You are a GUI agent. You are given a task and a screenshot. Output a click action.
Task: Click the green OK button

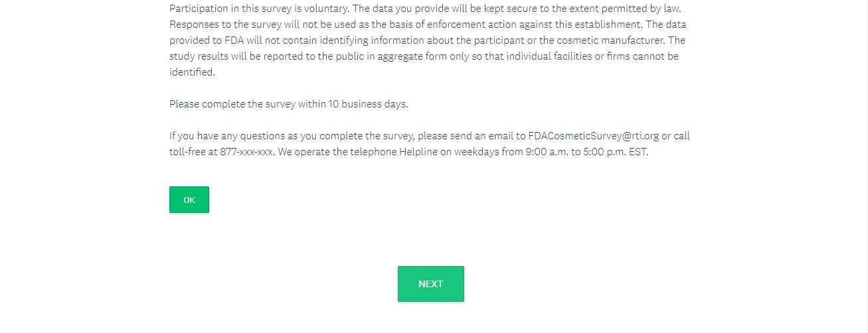189,200
